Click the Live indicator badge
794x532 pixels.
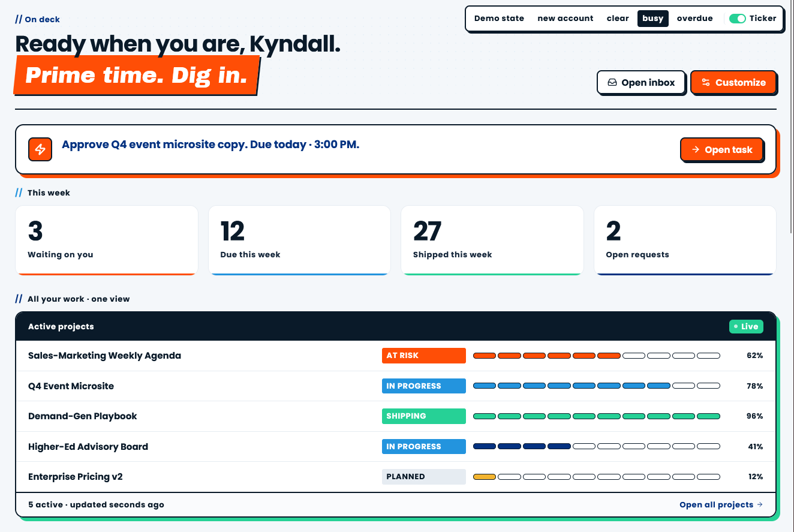click(x=746, y=326)
